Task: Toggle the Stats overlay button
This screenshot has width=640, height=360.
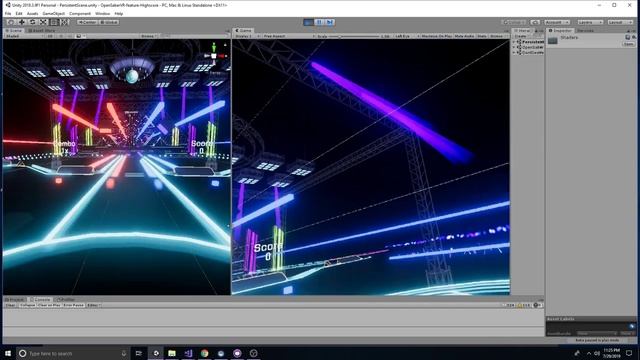Action: (482, 36)
